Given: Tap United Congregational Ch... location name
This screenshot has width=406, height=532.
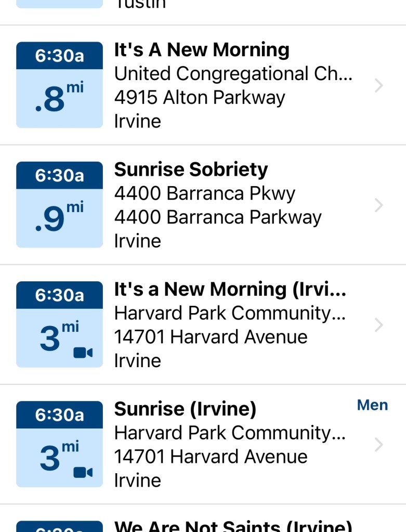Looking at the screenshot, I should [x=233, y=74].
